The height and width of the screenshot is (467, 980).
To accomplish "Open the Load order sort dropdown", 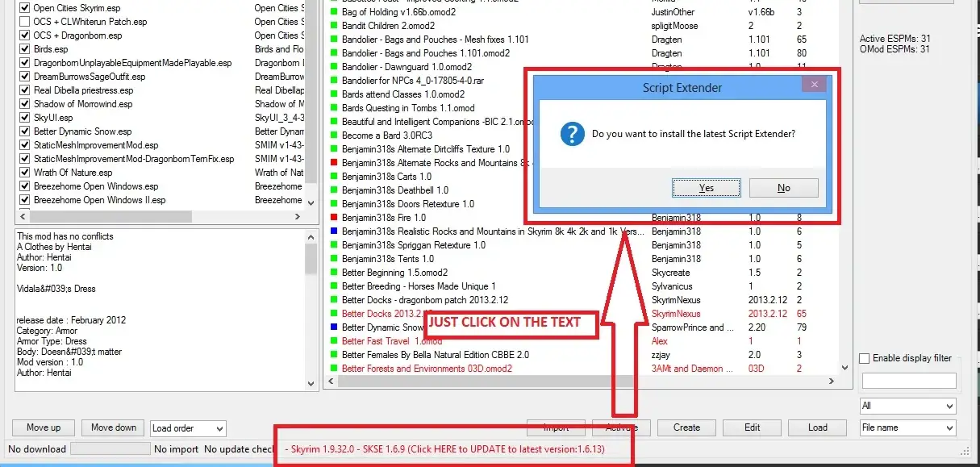I will click(x=187, y=429).
